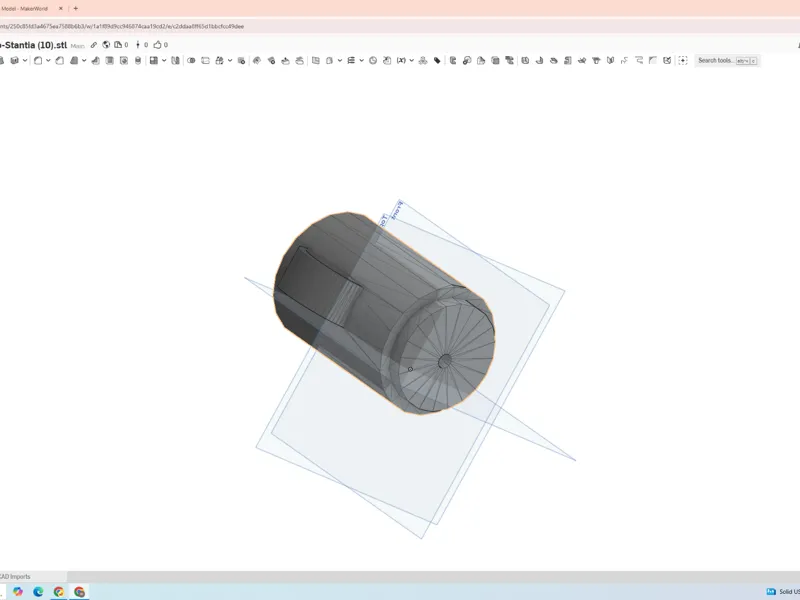Select the Hole tool icon

click(x=123, y=60)
